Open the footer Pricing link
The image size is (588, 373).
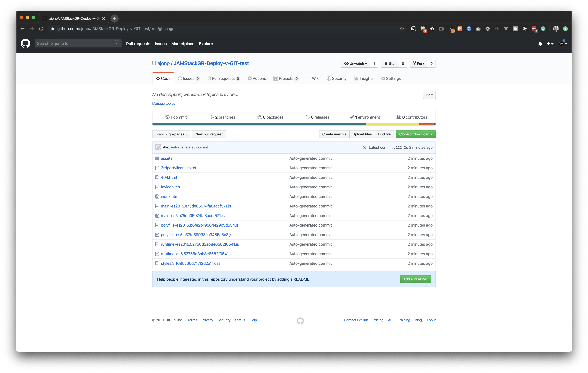(378, 320)
